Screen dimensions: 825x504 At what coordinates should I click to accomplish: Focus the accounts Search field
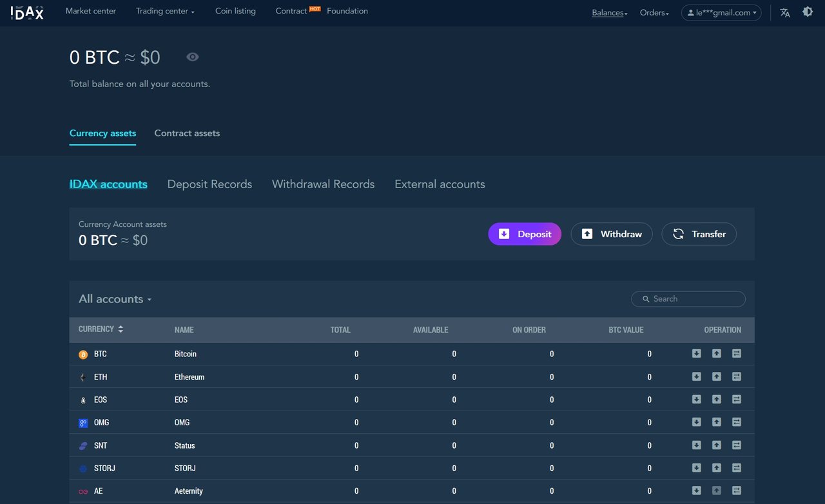[688, 299]
